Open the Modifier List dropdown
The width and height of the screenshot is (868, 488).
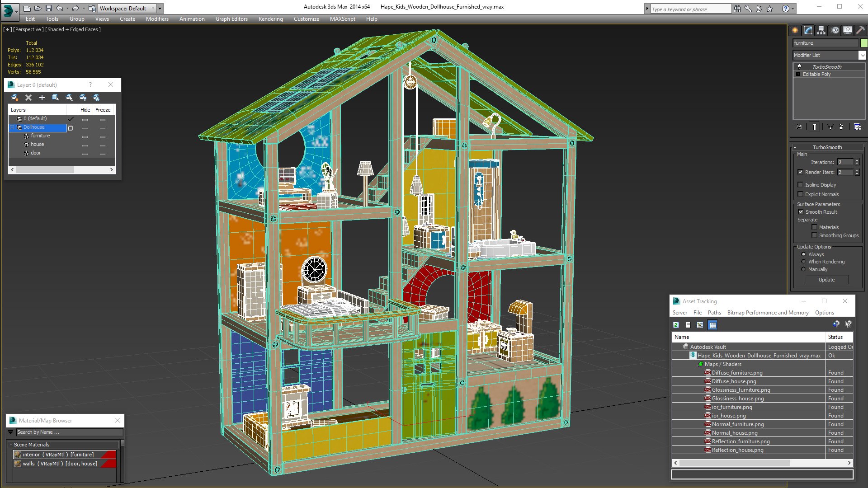pos(863,55)
